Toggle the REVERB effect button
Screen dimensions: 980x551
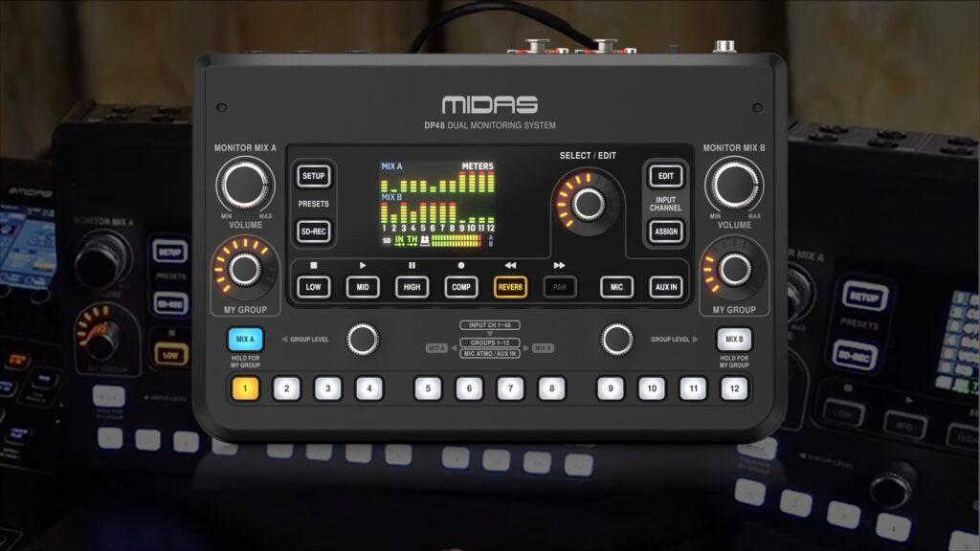pyautogui.click(x=513, y=287)
